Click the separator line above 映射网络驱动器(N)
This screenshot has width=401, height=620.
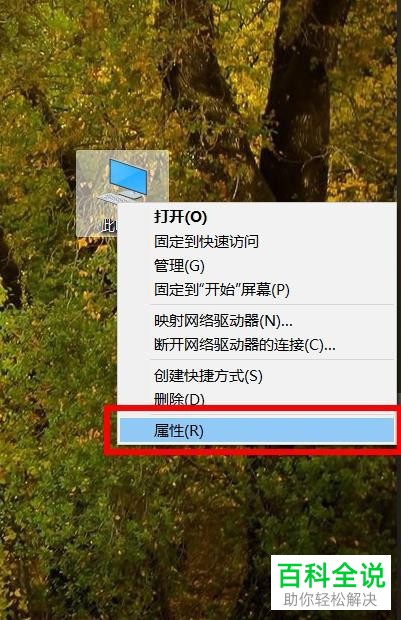click(x=272, y=304)
